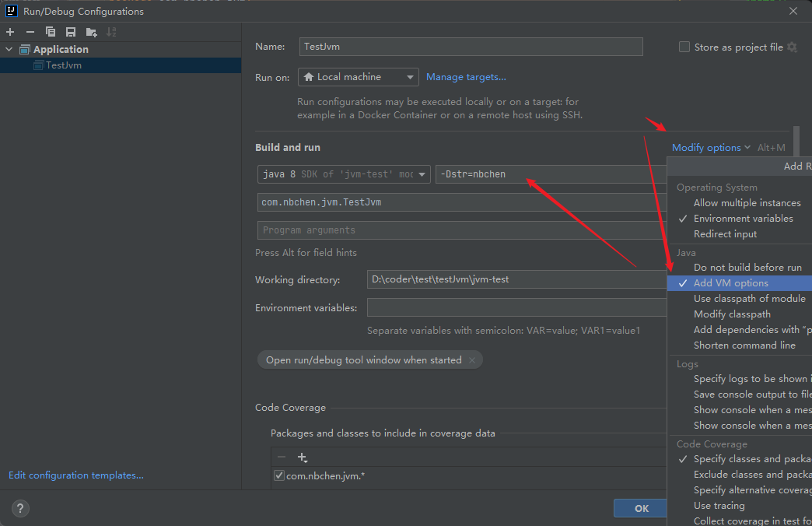Click the Save Configuration disk icon

[x=71, y=32]
